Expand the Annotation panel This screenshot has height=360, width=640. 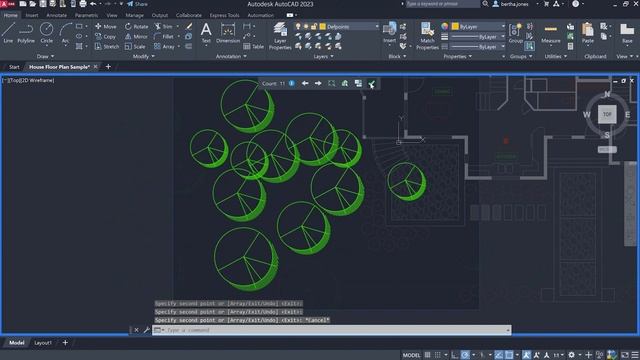tap(231, 56)
